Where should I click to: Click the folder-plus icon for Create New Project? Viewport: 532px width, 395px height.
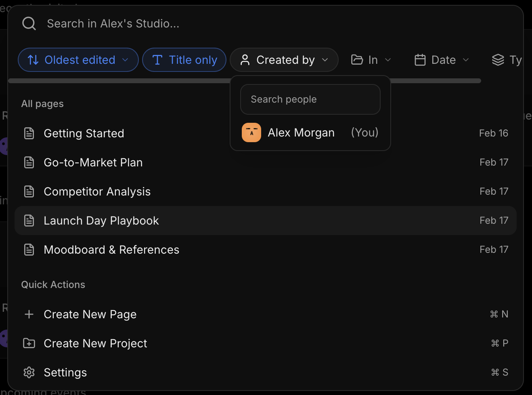[29, 343]
